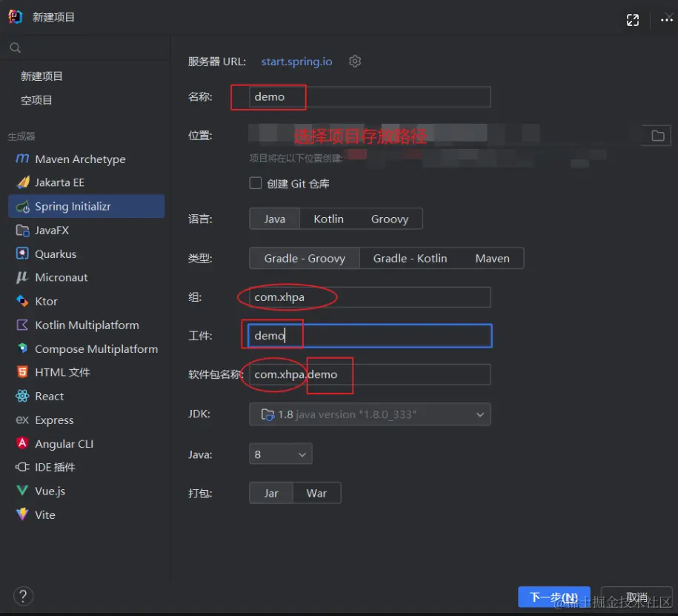Browse location with the folder icon
The width and height of the screenshot is (678, 616).
click(x=658, y=136)
